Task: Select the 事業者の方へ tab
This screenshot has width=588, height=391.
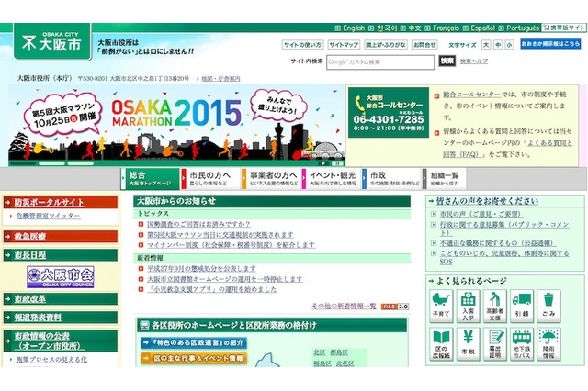Action: coord(271,179)
